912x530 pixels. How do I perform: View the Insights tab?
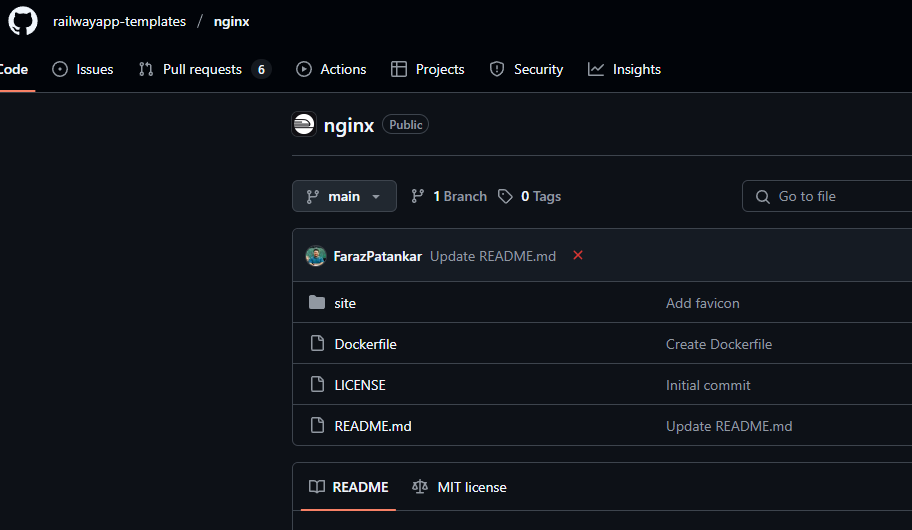point(624,69)
